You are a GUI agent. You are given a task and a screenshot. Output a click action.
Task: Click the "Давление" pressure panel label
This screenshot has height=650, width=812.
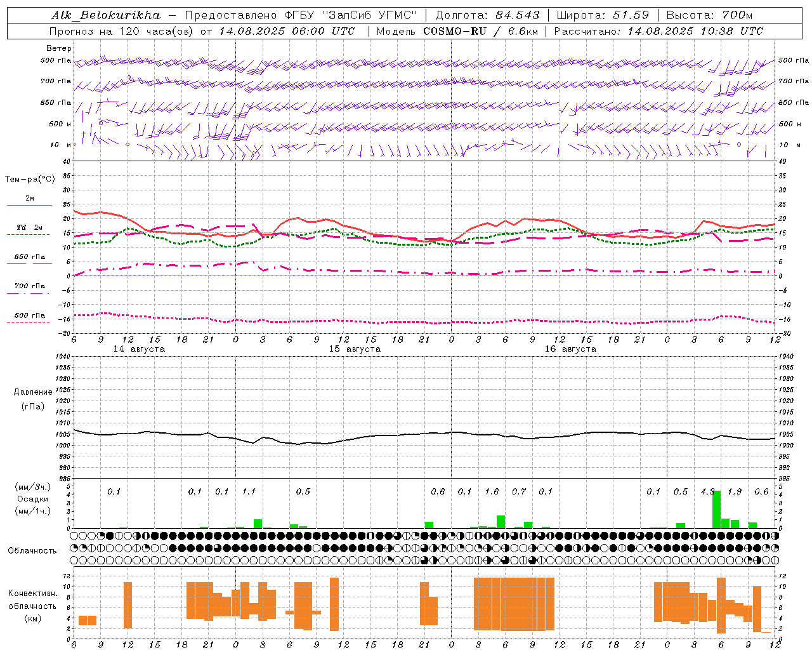click(x=33, y=392)
